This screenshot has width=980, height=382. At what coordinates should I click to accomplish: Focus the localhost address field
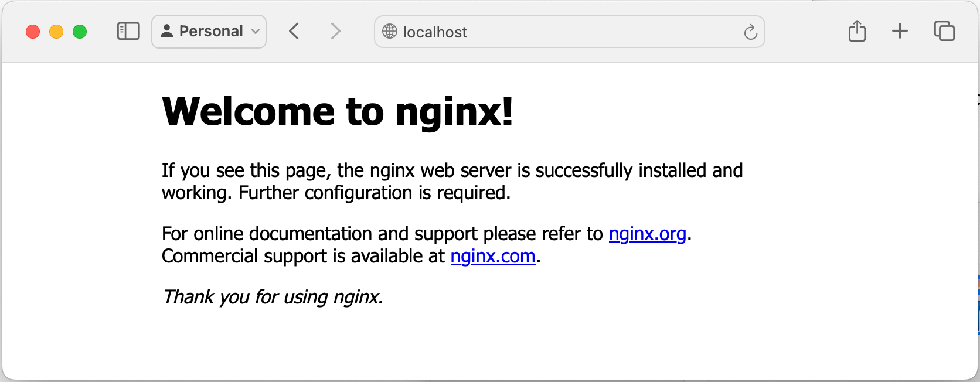coord(570,32)
